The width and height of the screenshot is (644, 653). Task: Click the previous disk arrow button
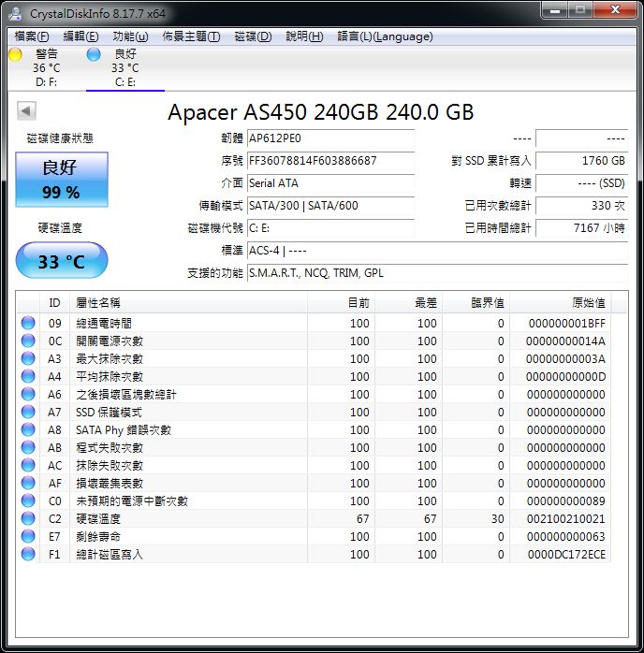[26, 111]
